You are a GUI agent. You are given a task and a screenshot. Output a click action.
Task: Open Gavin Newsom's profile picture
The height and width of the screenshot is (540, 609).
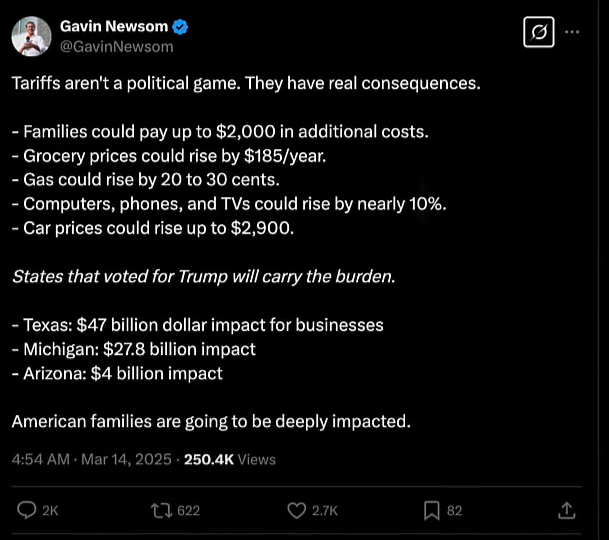tap(32, 36)
